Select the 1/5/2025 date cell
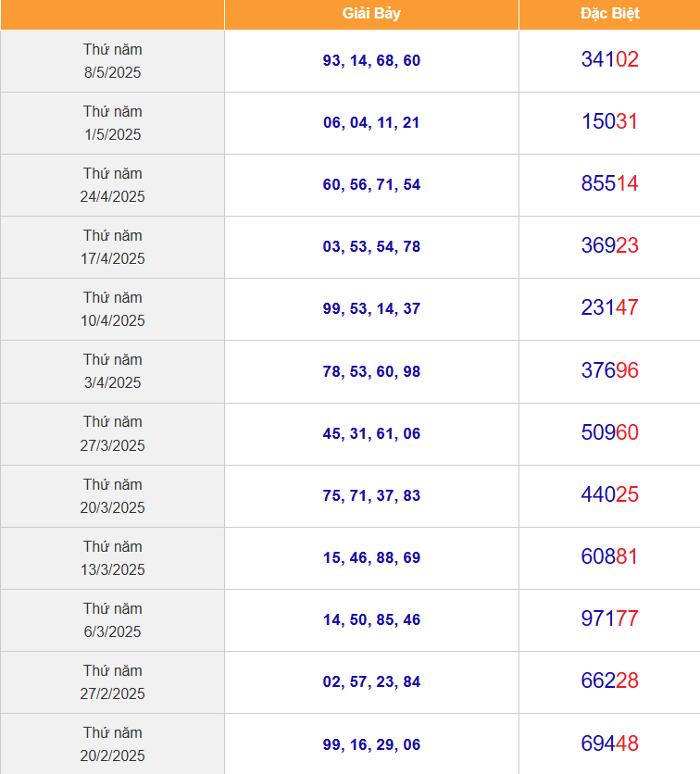The width and height of the screenshot is (700, 774). 113,123
